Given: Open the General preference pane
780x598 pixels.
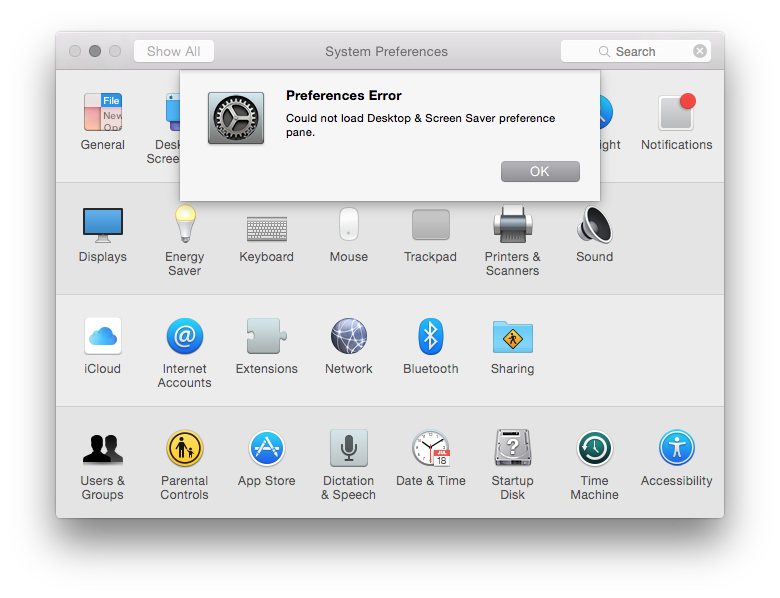Looking at the screenshot, I should 102,112.
